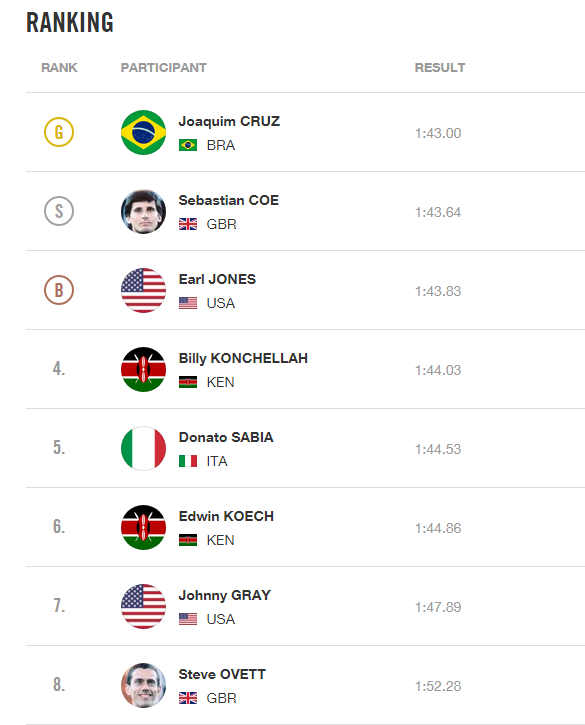
Task: Open Sebastian COE athlete name link
Action: pyautogui.click(x=229, y=200)
